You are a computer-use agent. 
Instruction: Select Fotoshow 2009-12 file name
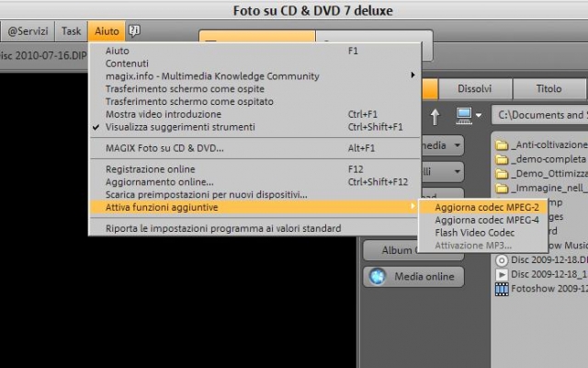pyautogui.click(x=549, y=289)
